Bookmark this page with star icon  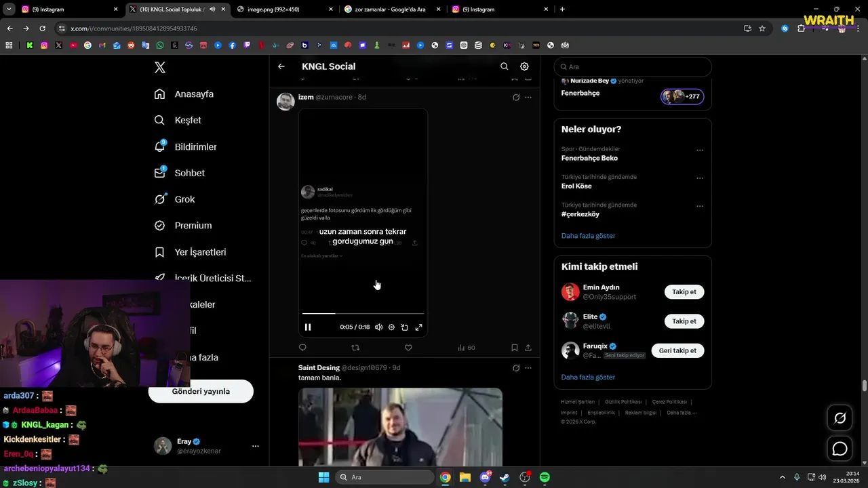tap(762, 28)
